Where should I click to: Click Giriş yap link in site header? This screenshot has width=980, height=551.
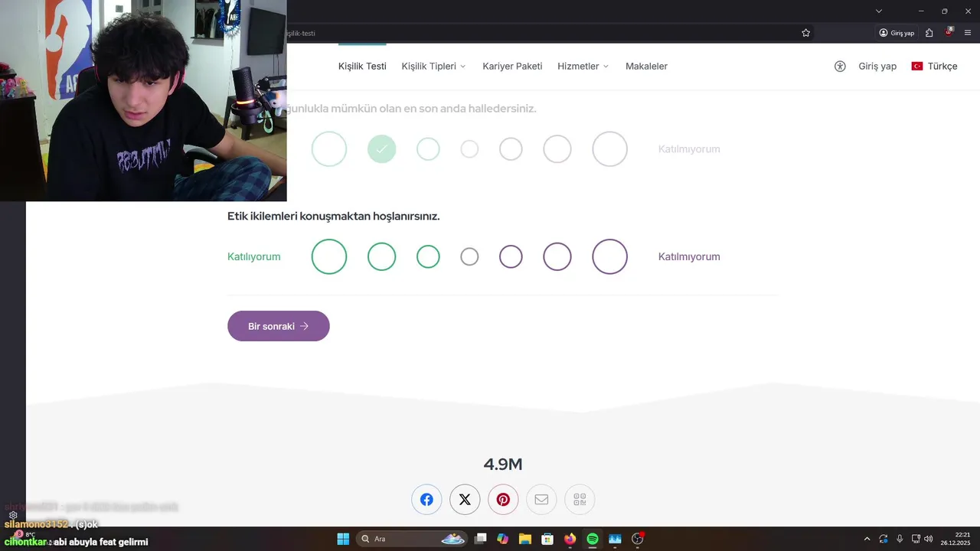(x=877, y=67)
